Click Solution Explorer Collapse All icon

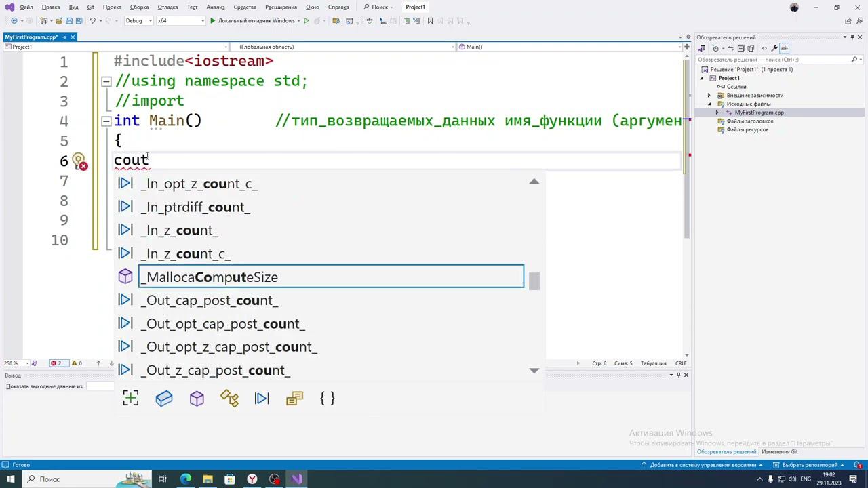(741, 48)
